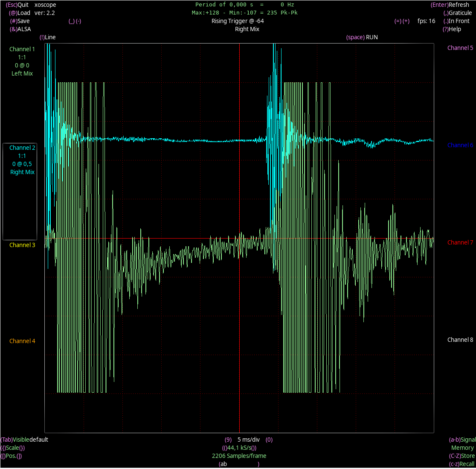Click Left Mix source under Channel 1
Image resolution: width=476 pixels, height=469 pixels.
[22, 73]
